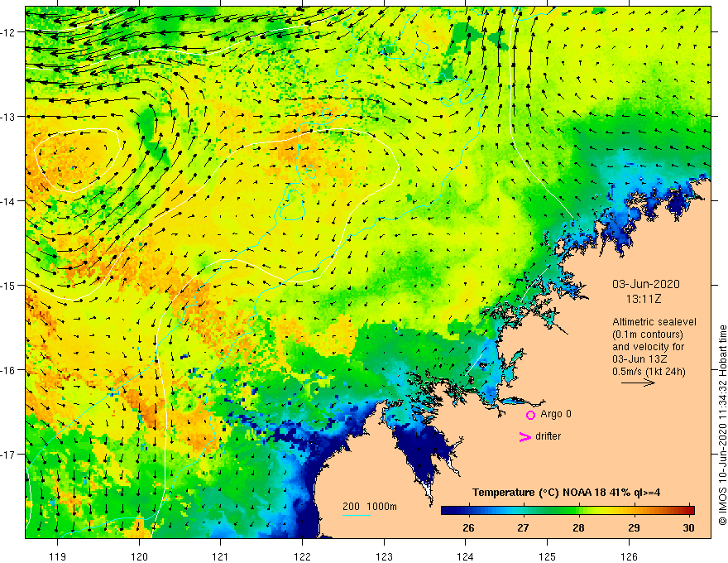The width and height of the screenshot is (728, 563).
Task: Click the 29 label on temperature scale
Action: (x=634, y=527)
